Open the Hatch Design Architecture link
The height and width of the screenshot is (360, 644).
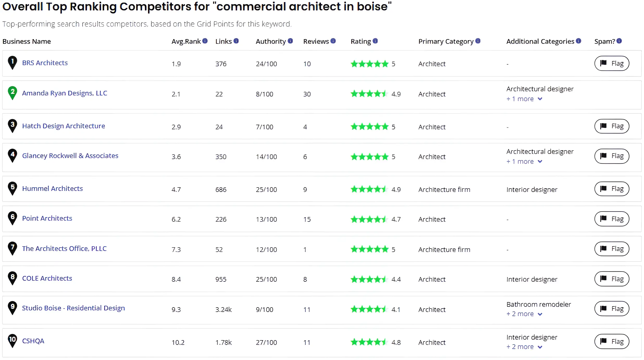(64, 126)
